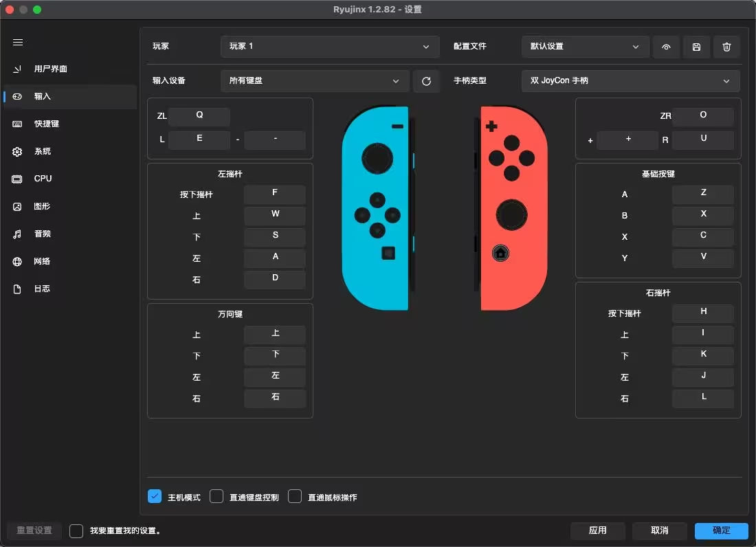This screenshot has height=547, width=756.
Task: Switch to the 系统 settings section
Action: click(x=41, y=151)
